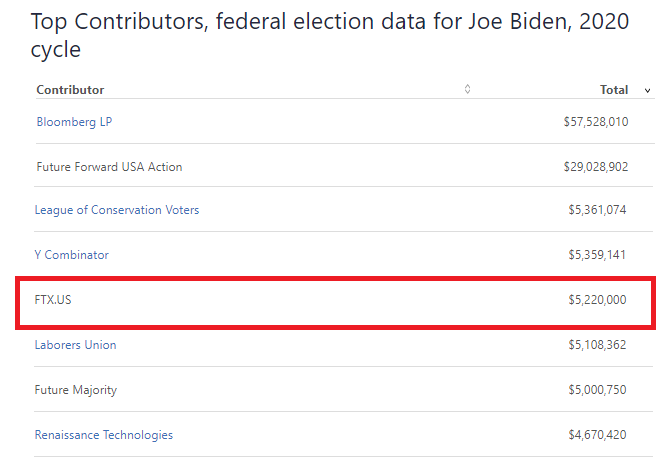Click the FTX.US contributor name
This screenshot has height=469, width=664.
pos(55,299)
